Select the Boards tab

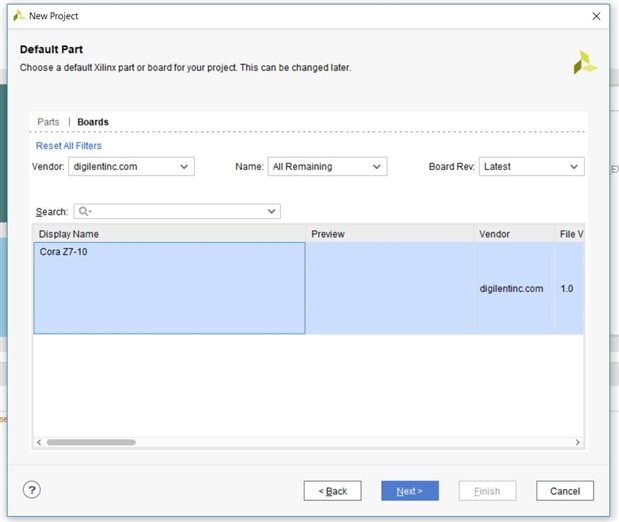(x=93, y=122)
